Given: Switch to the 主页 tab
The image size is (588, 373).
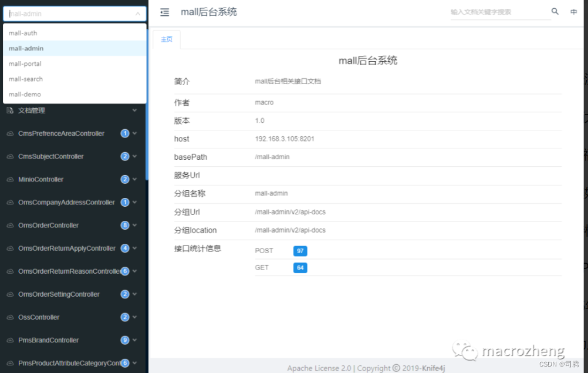Looking at the screenshot, I should (x=166, y=40).
